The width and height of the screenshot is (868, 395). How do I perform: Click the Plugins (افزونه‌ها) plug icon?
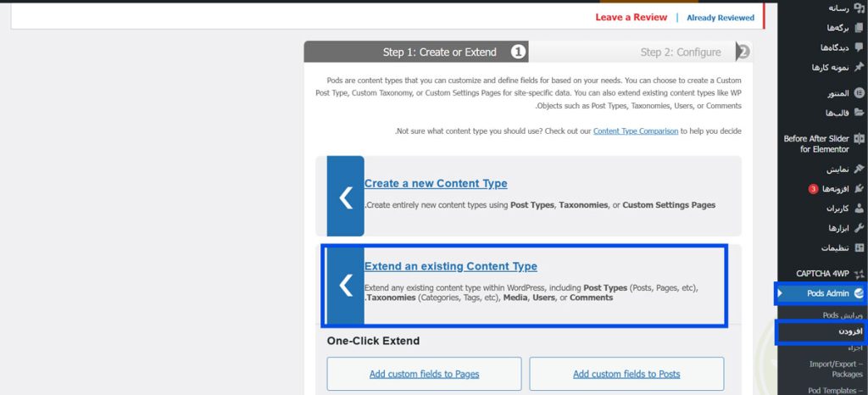click(x=859, y=188)
